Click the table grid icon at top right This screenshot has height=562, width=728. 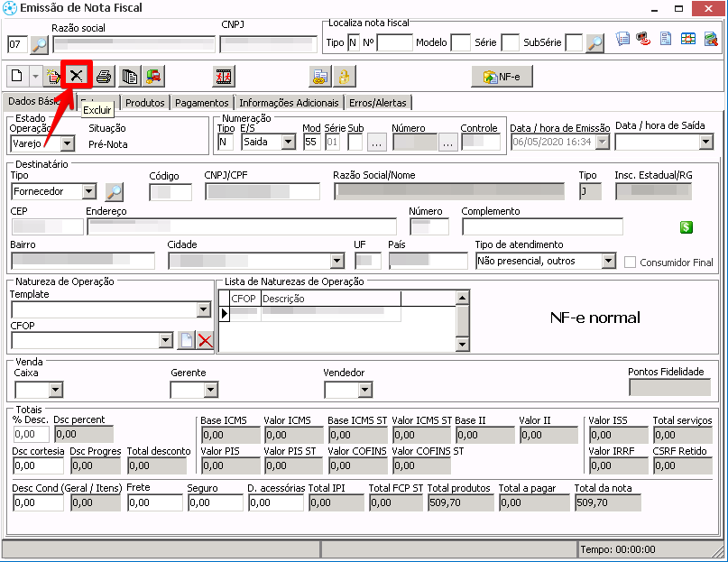coord(688,39)
